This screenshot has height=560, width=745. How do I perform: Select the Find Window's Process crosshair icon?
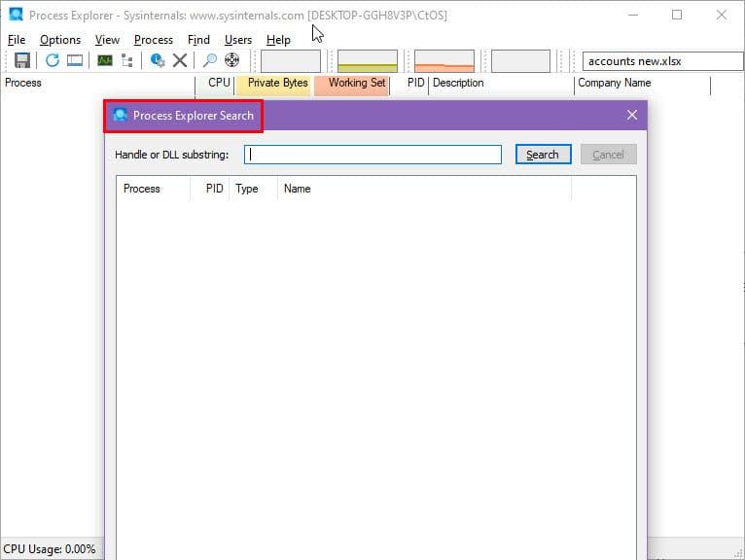tap(231, 60)
